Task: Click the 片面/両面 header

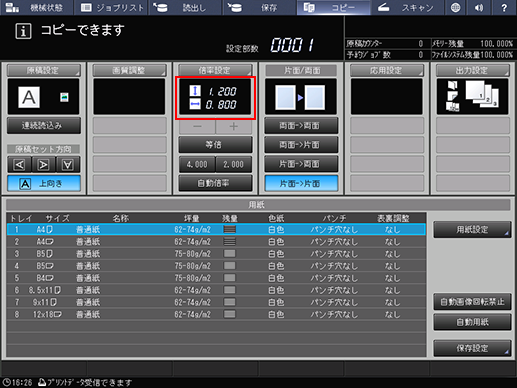Action: click(x=301, y=70)
